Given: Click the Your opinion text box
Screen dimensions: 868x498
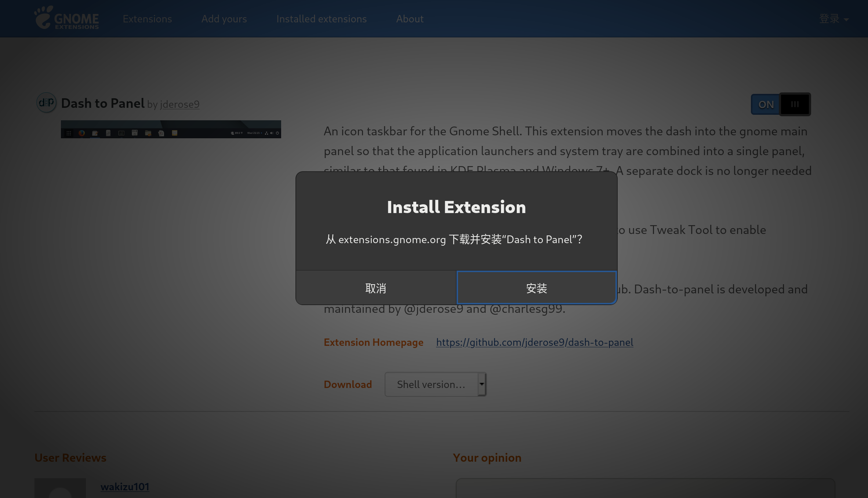Looking at the screenshot, I should click(645, 488).
